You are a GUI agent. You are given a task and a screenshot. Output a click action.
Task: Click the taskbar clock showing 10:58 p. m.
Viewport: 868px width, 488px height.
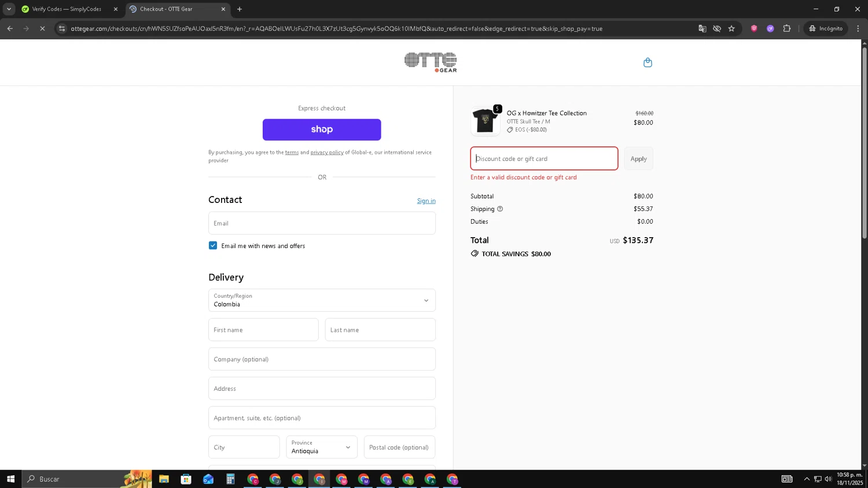pos(849,479)
